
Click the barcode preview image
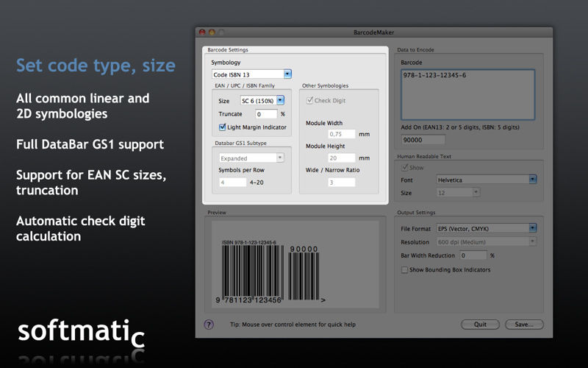[295, 264]
